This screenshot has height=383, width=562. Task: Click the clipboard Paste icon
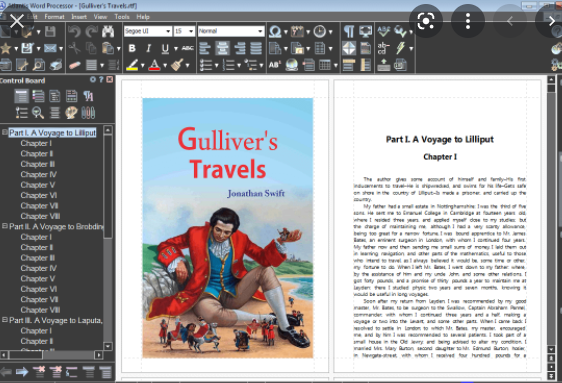point(107,48)
